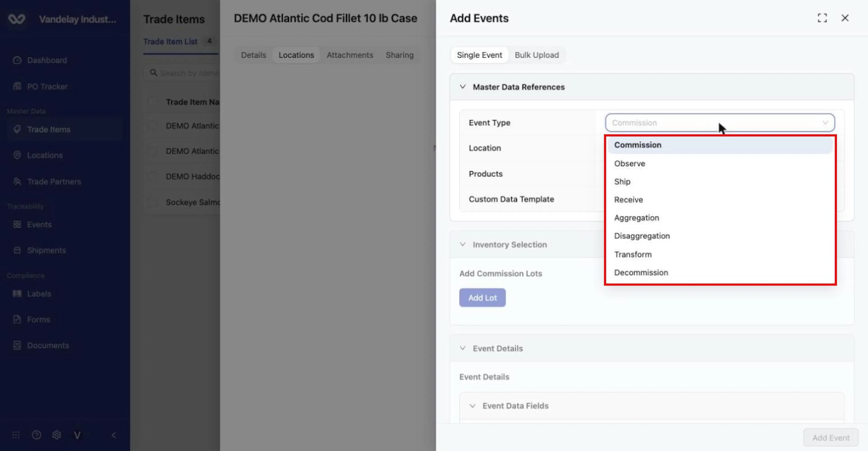Viewport: 868px width, 451px height.
Task: Select Observe from the event type list
Action: tap(720, 163)
